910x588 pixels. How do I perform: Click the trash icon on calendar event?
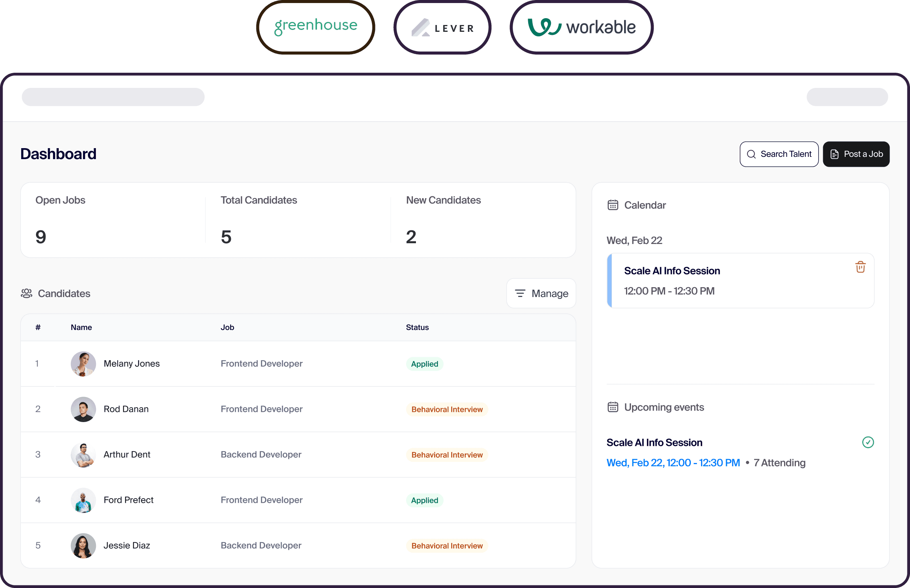pos(860,267)
